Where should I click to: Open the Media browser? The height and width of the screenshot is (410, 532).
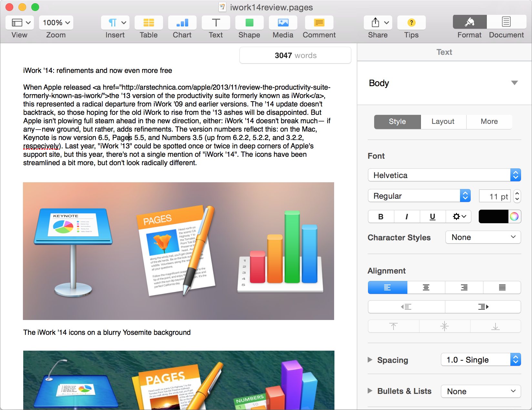coord(282,23)
